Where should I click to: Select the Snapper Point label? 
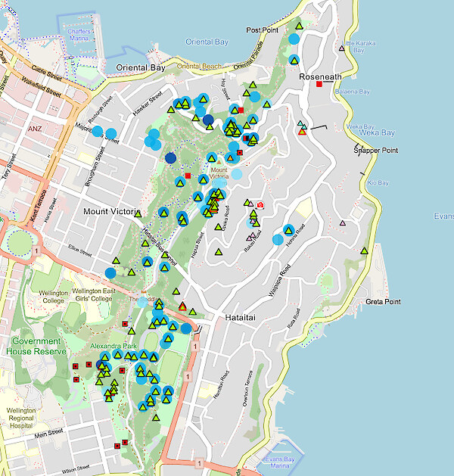[376, 151]
